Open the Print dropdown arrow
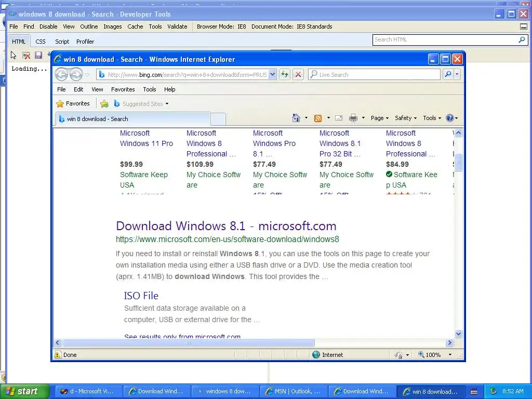 coord(363,118)
